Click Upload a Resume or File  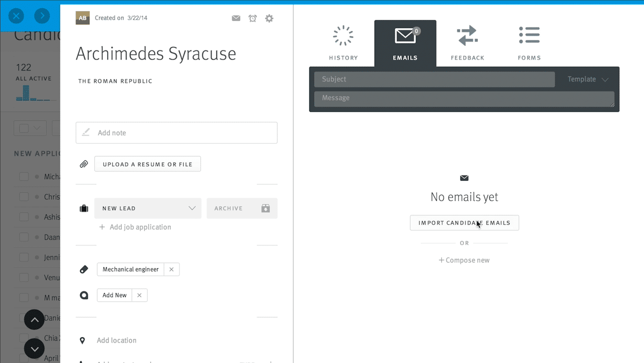[x=147, y=164]
